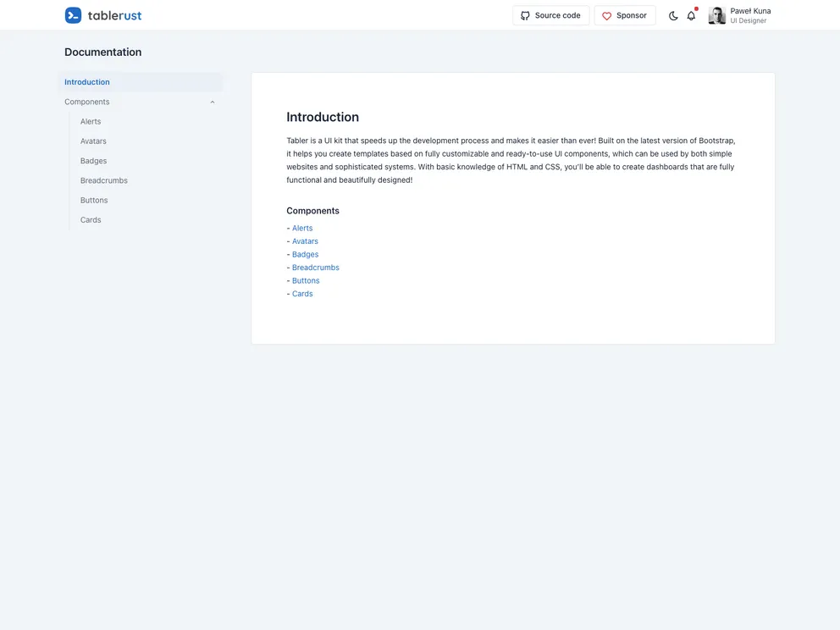Follow the Breadcrumbs link in the content
This screenshot has height=630, width=840.
pyautogui.click(x=316, y=268)
